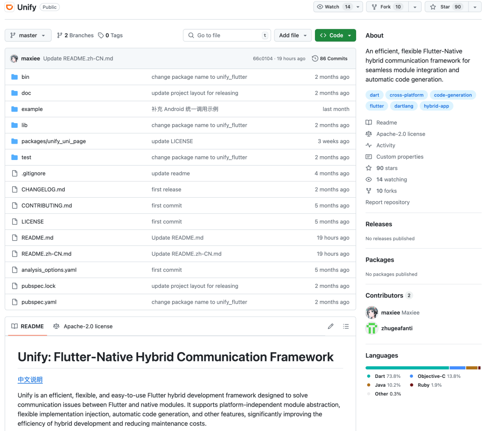This screenshot has width=504, height=431.
Task: Open the Fork options dropdown arrow
Action: [x=415, y=7]
